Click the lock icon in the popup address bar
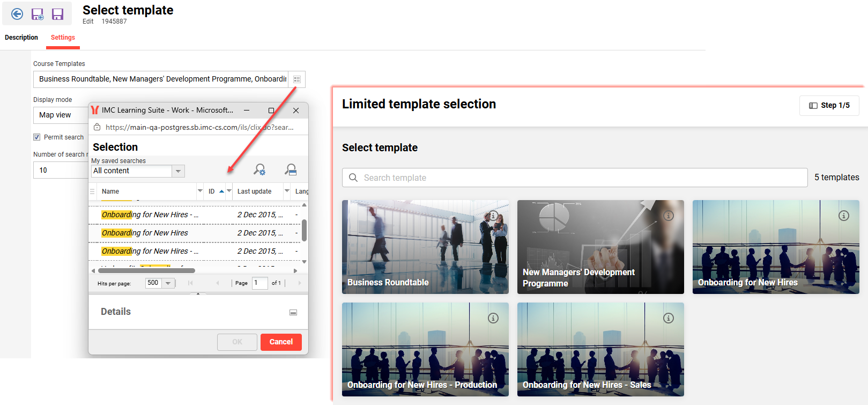868x405 pixels. point(97,127)
